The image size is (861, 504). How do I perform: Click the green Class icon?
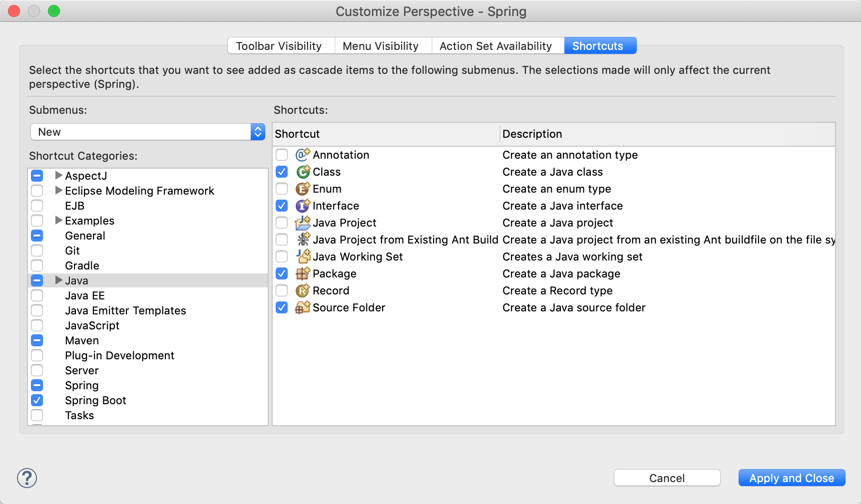point(303,172)
